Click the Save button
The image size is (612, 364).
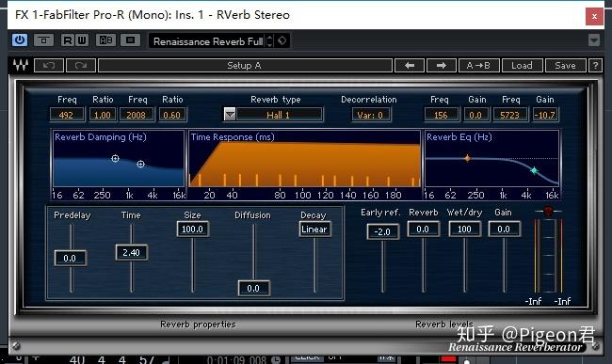point(566,66)
